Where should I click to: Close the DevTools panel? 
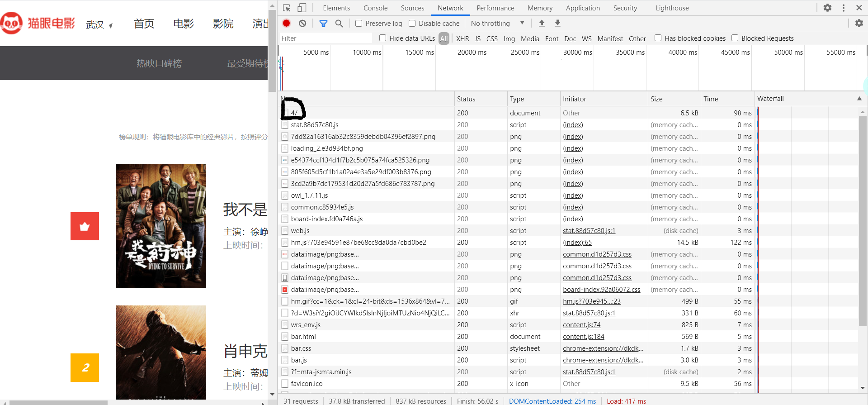point(859,8)
